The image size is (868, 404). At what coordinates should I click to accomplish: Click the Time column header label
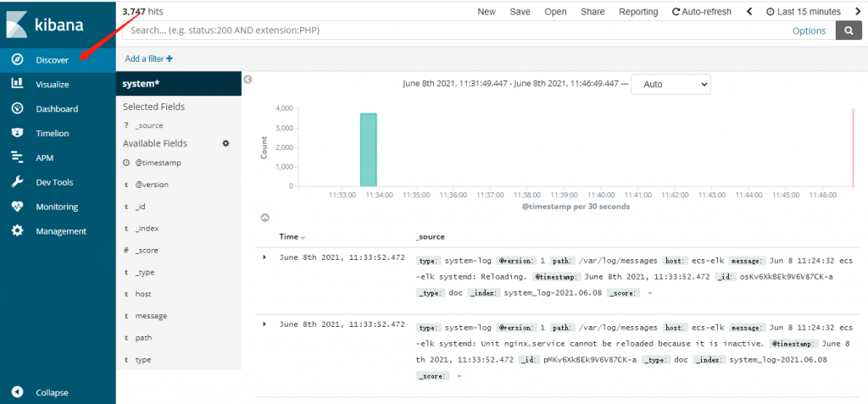point(288,236)
